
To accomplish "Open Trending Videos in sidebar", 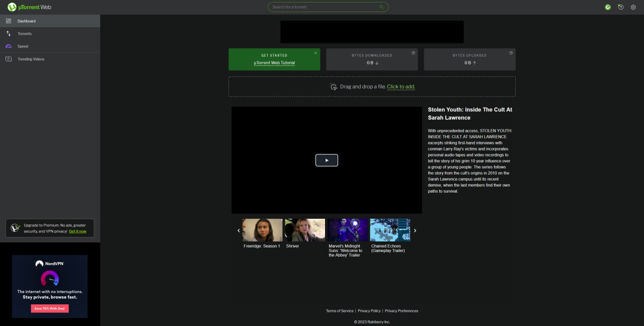I will (50, 59).
